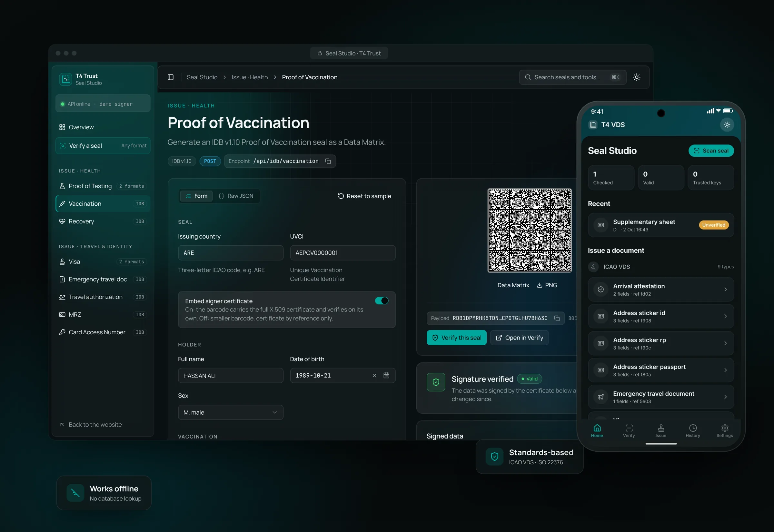Viewport: 774px width, 532px height.
Task: Select Recovery in sidebar
Action: pyautogui.click(x=103, y=222)
